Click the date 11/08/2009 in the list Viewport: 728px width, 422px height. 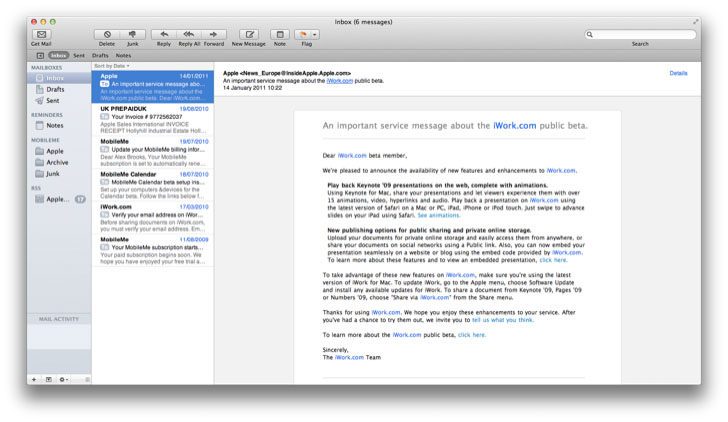194,240
